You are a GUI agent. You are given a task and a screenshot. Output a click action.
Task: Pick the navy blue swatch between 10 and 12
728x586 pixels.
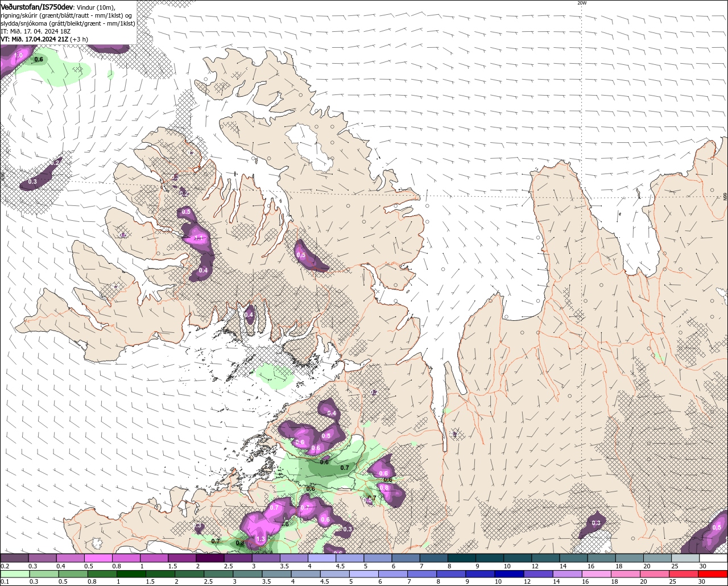coord(508,574)
